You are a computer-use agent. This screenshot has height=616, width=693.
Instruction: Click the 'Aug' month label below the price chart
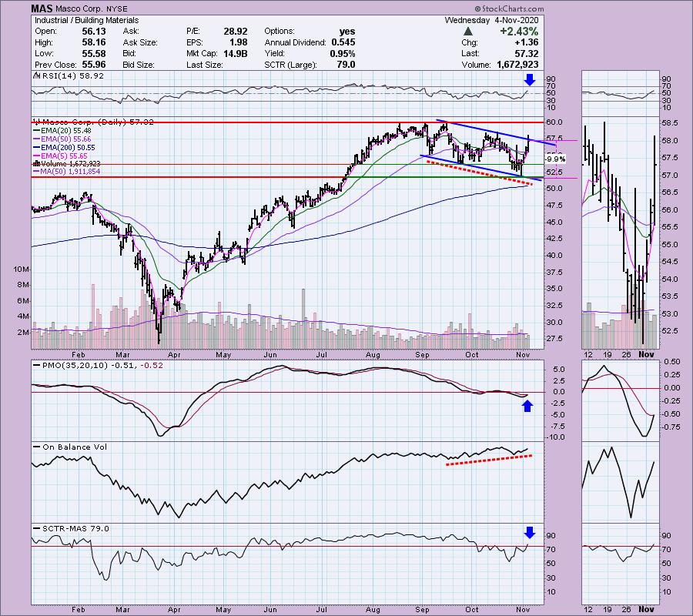pos(373,354)
